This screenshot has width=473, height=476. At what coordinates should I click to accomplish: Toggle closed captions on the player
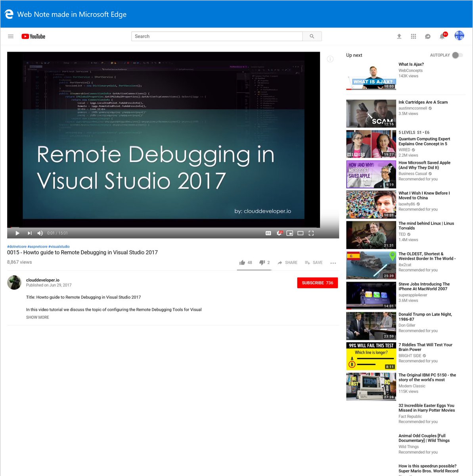coord(268,233)
